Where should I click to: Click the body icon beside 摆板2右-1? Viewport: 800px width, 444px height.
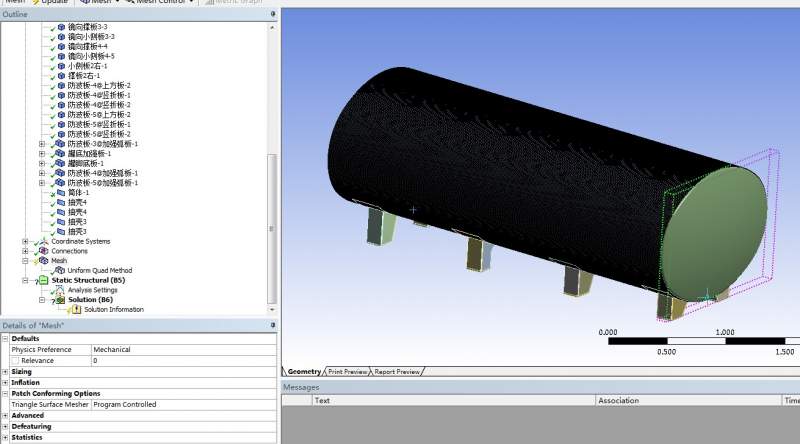pos(61,76)
